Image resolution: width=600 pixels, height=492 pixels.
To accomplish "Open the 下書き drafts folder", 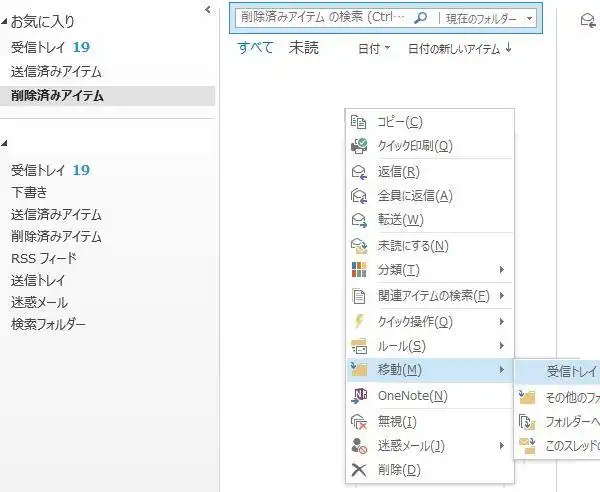I will click(29, 192).
